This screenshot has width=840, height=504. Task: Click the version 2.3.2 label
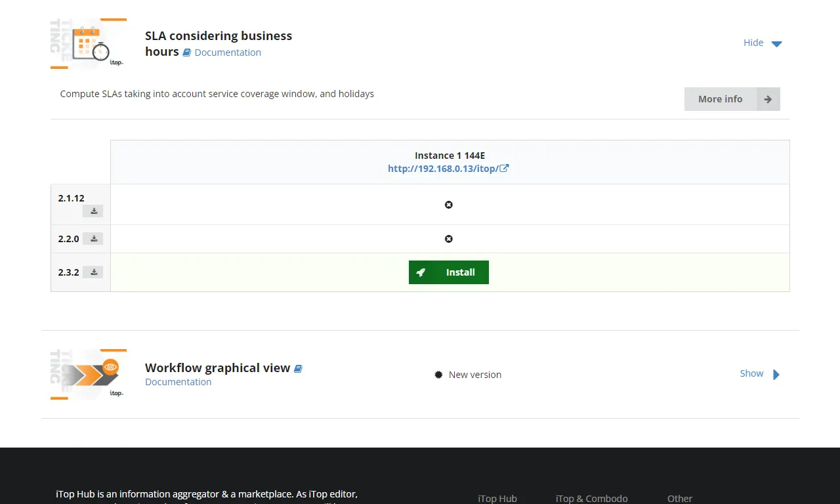68,272
